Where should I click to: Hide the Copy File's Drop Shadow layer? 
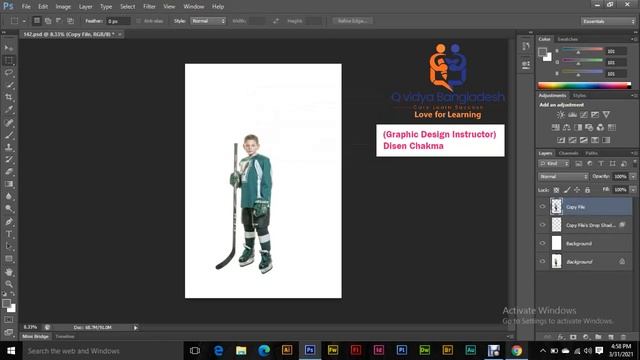click(542, 225)
